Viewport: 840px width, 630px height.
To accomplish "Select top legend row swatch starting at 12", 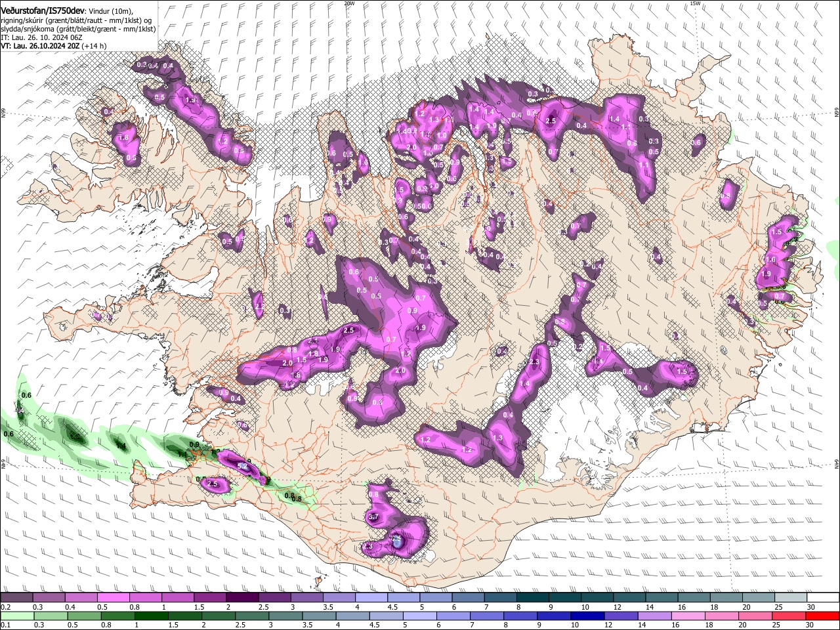I will point(630,598).
